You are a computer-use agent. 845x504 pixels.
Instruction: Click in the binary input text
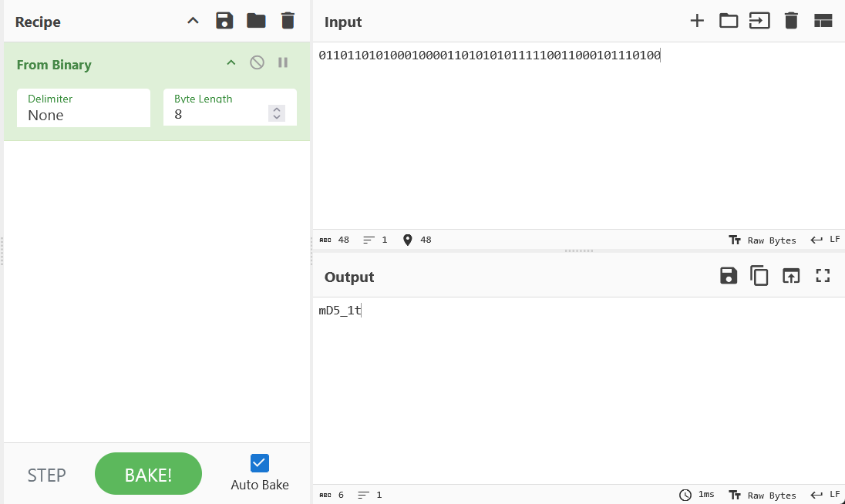[490, 55]
